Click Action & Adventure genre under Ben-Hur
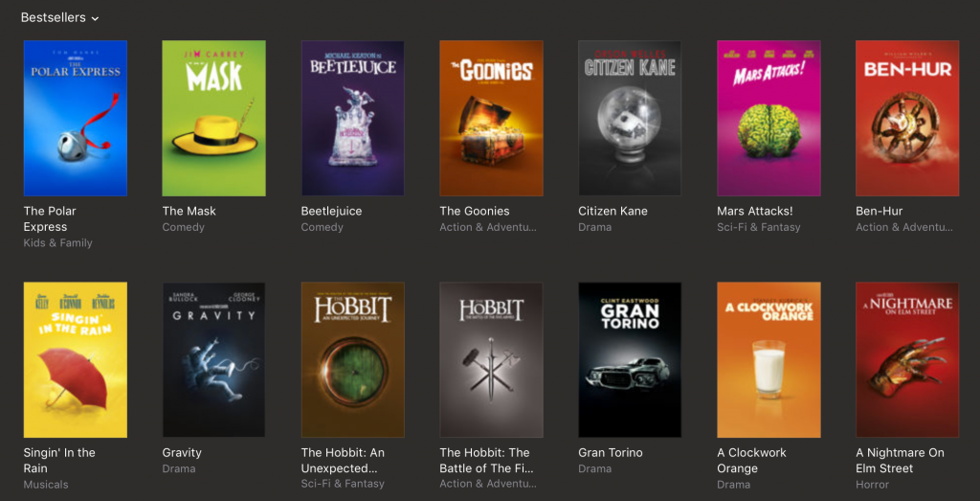 coord(904,227)
